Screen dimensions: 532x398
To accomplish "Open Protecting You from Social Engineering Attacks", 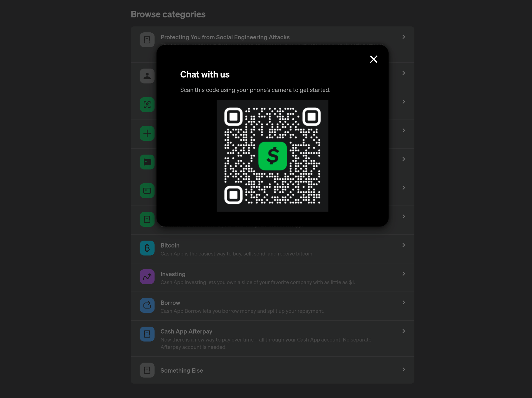I will coord(225,37).
